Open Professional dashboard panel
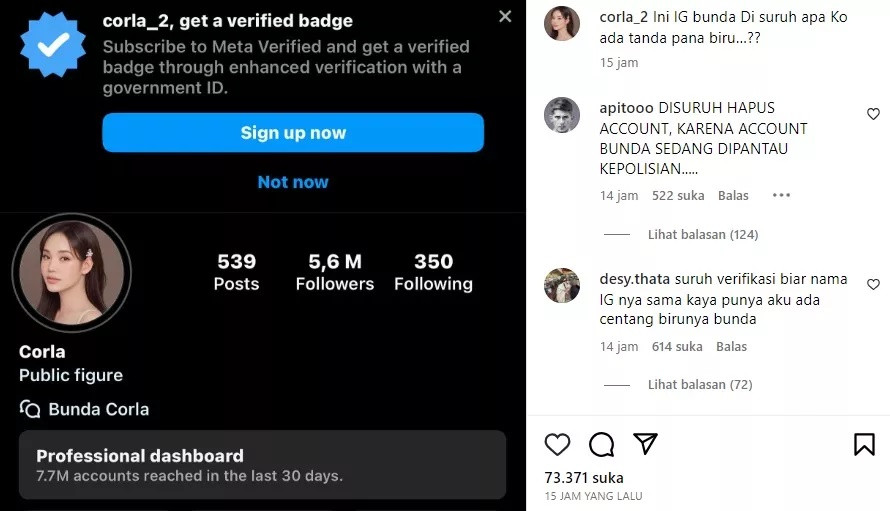 pyautogui.click(x=262, y=464)
